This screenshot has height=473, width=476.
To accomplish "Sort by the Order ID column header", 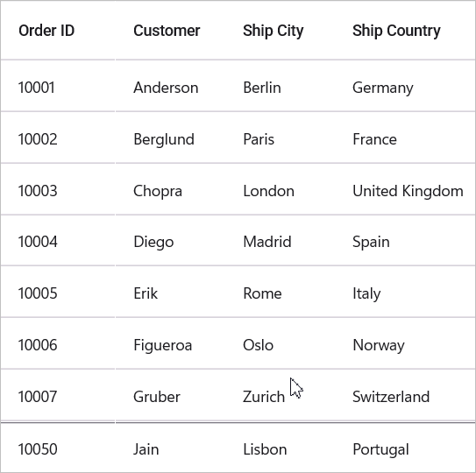I will click(58, 31).
